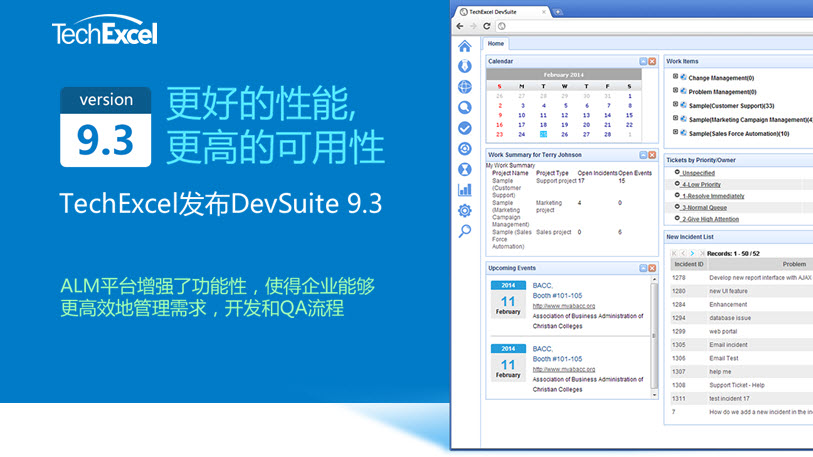The height and width of the screenshot is (457, 813).
Task: Open the hourglass sidebar icon
Action: coord(465,170)
